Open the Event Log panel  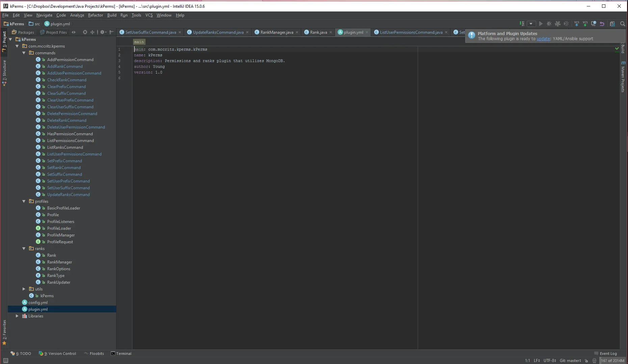pos(606,354)
